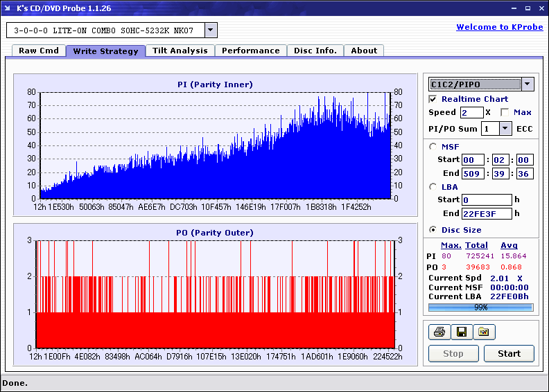Click the Speed input field
Viewport: 549px width, 392px height.
pyautogui.click(x=471, y=112)
